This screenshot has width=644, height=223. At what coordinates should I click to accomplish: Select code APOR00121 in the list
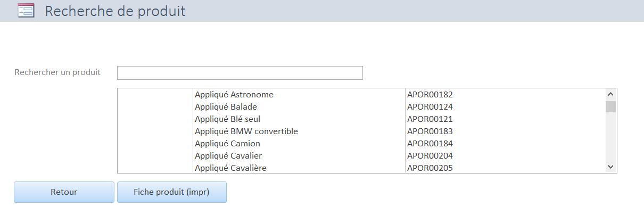(430, 119)
